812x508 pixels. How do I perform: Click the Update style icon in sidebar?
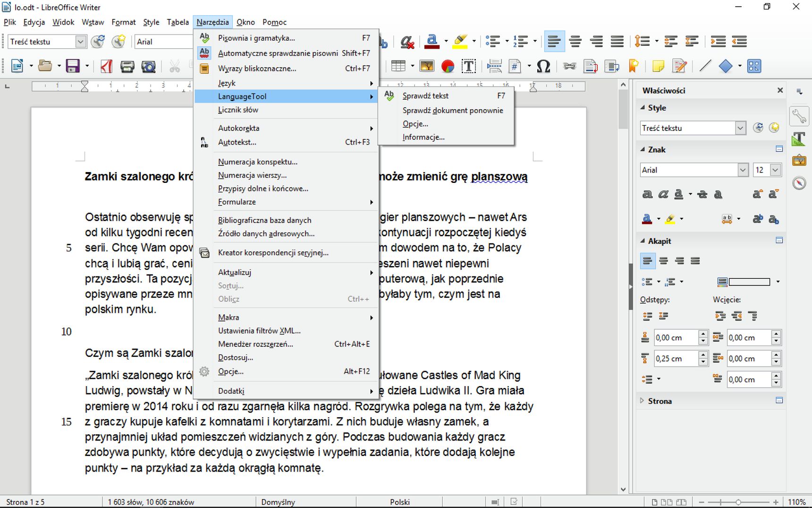(x=758, y=128)
